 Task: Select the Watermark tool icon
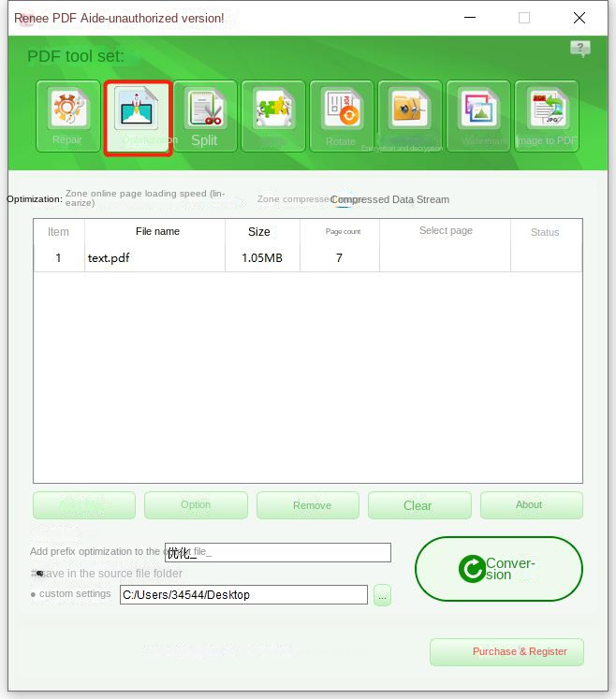click(478, 116)
